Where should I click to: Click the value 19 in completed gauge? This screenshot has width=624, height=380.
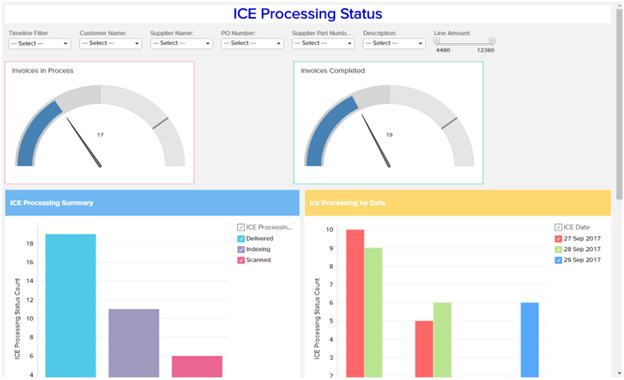coord(389,135)
